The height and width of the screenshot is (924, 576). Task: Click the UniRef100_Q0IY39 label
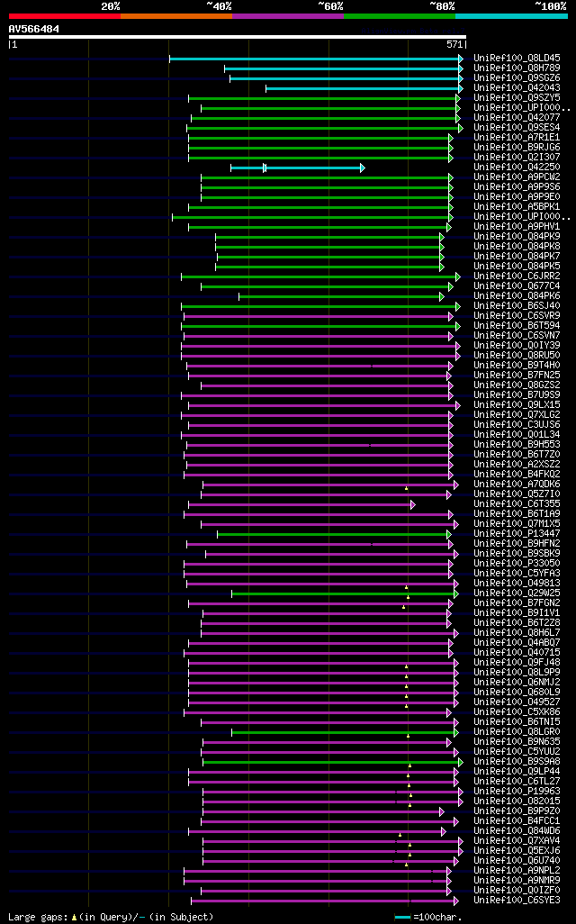coord(517,345)
